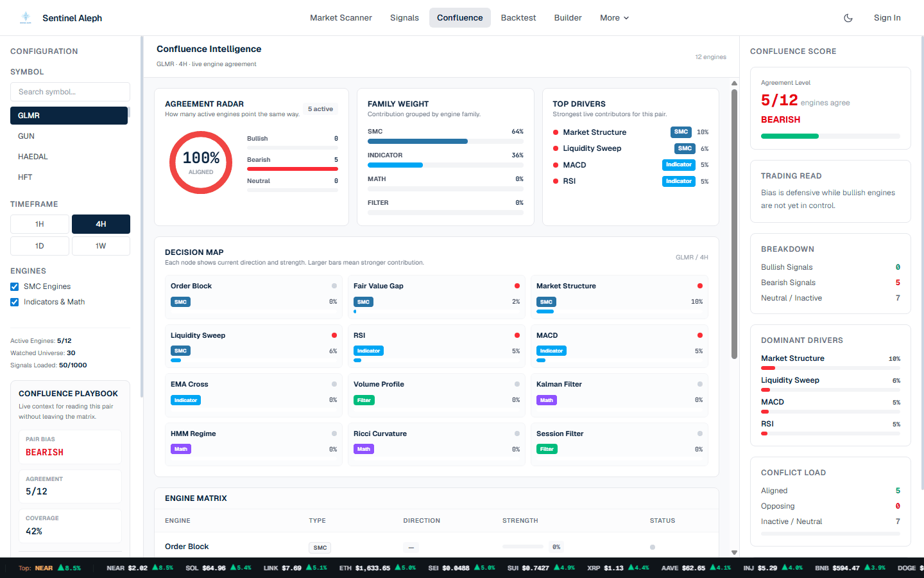Screen dimensions: 924x578
Task: Click the Sentinel Aleph logo icon
Action: (26, 17)
